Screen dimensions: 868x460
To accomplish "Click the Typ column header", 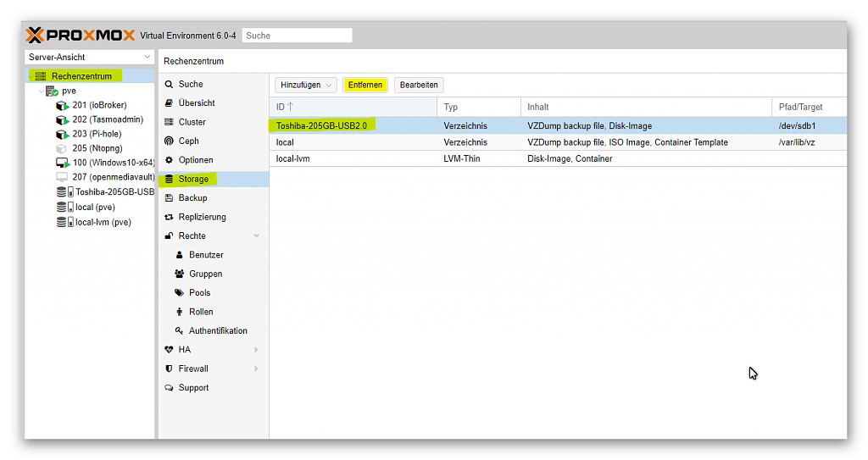I will (479, 107).
